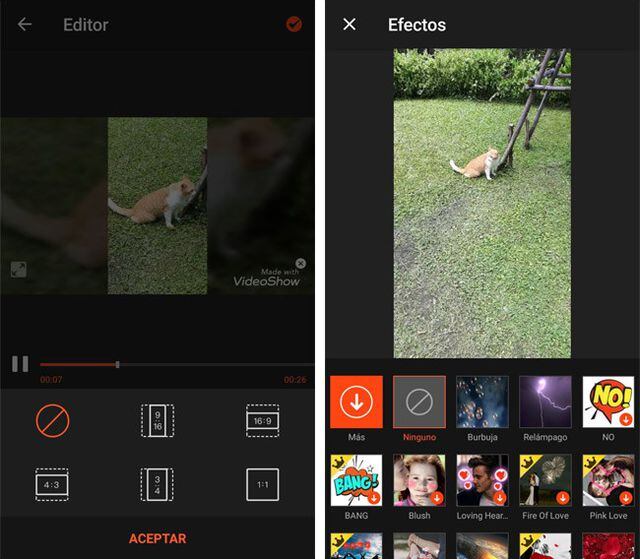Select the Ninguno effect option
Screen dimensions: 640x559
point(419,402)
